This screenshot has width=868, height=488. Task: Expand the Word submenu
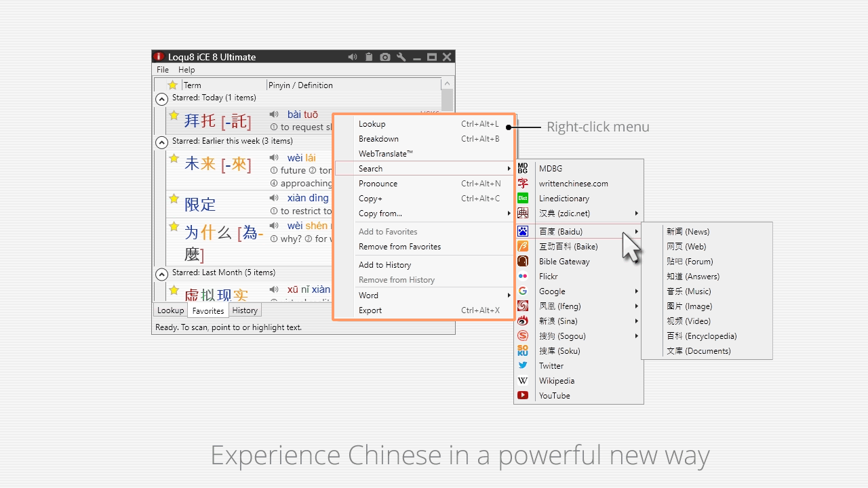[424, 295]
